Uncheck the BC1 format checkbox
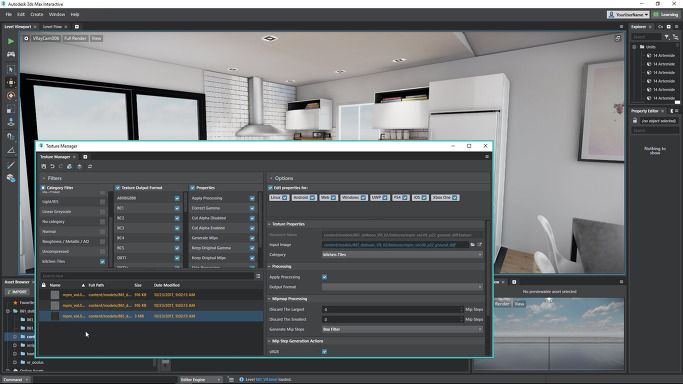Viewport: 683px width, 384px height. (x=177, y=208)
